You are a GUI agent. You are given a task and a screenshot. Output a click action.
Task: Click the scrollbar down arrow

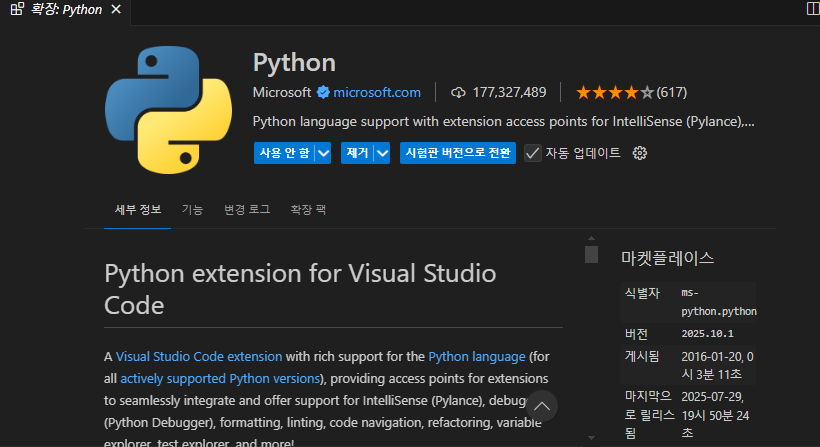tap(591, 438)
